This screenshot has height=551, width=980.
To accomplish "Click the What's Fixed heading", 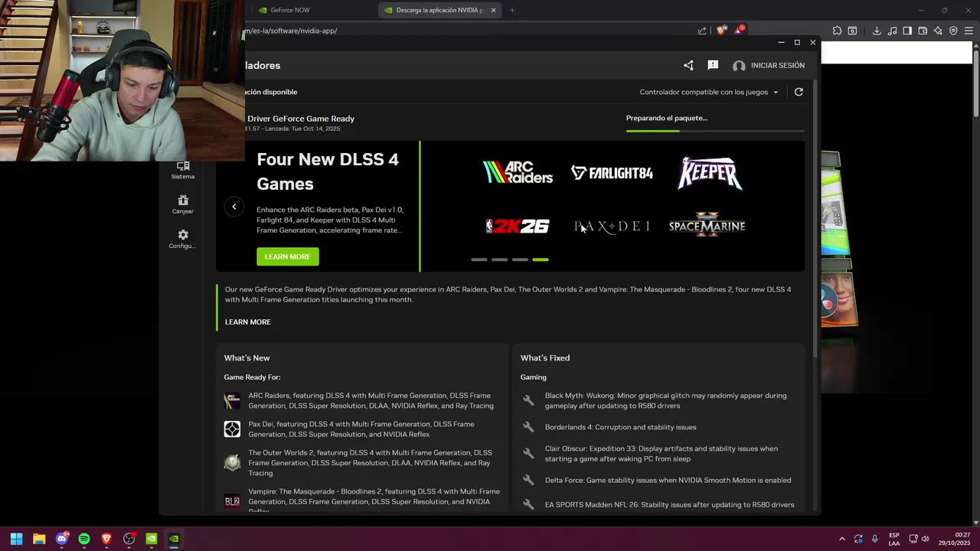I will coord(545,358).
